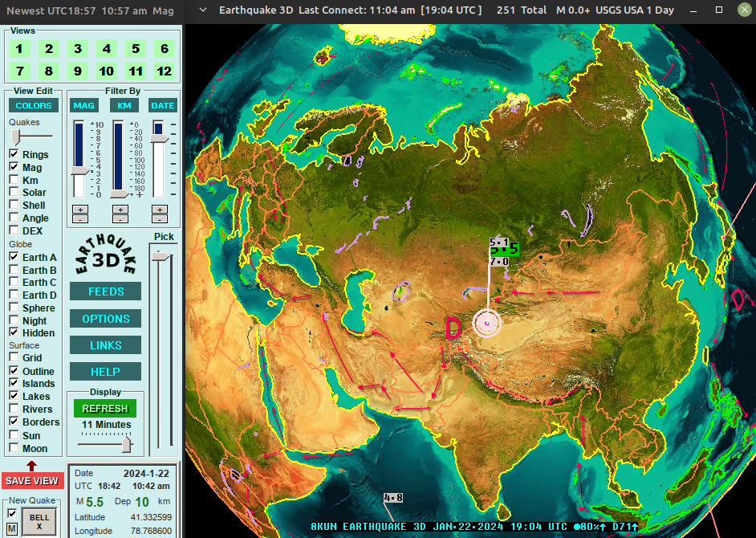Open the COLORS editor

(34, 105)
